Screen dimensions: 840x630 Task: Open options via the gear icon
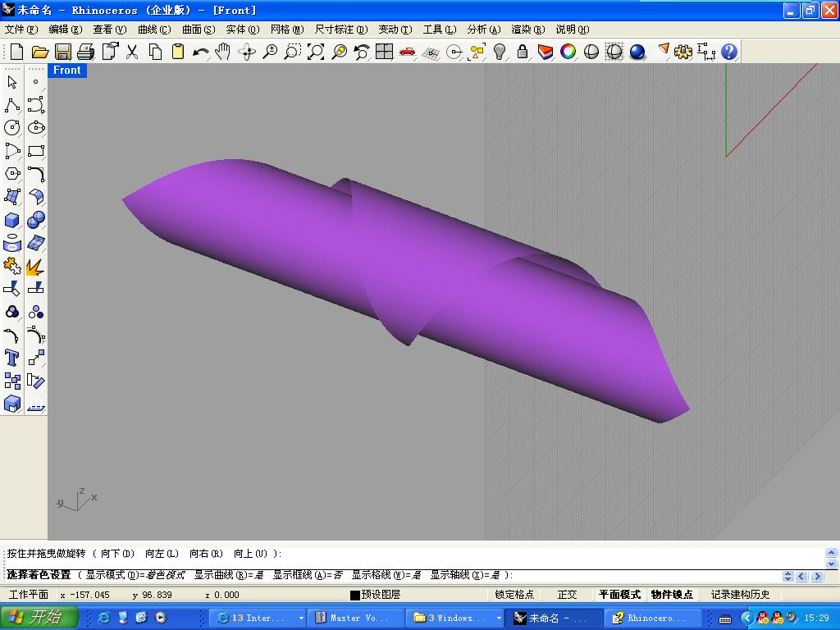click(683, 52)
